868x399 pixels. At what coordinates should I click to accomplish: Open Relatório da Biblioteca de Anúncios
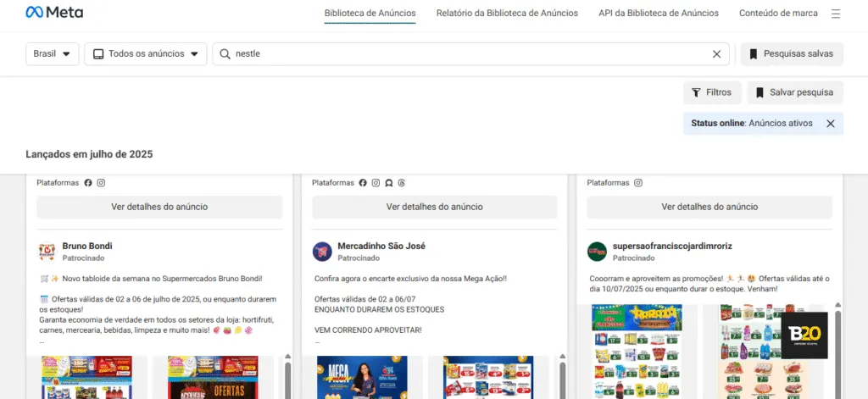click(507, 14)
